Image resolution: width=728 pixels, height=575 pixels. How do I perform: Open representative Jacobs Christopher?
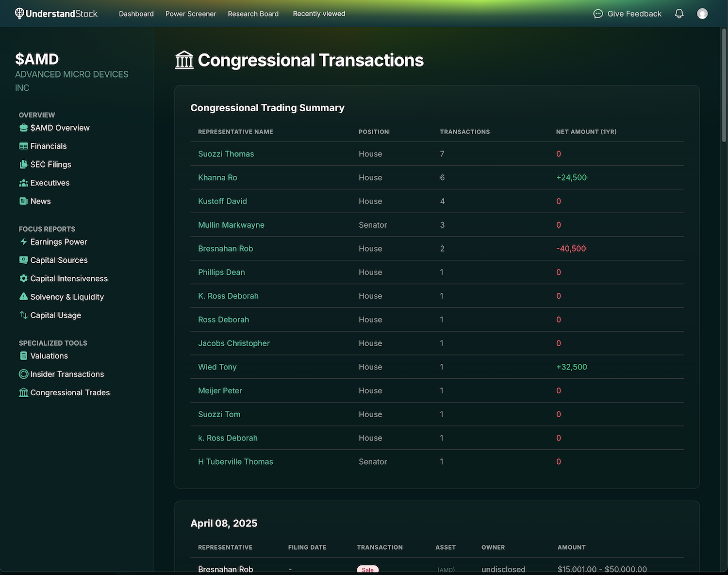point(234,343)
